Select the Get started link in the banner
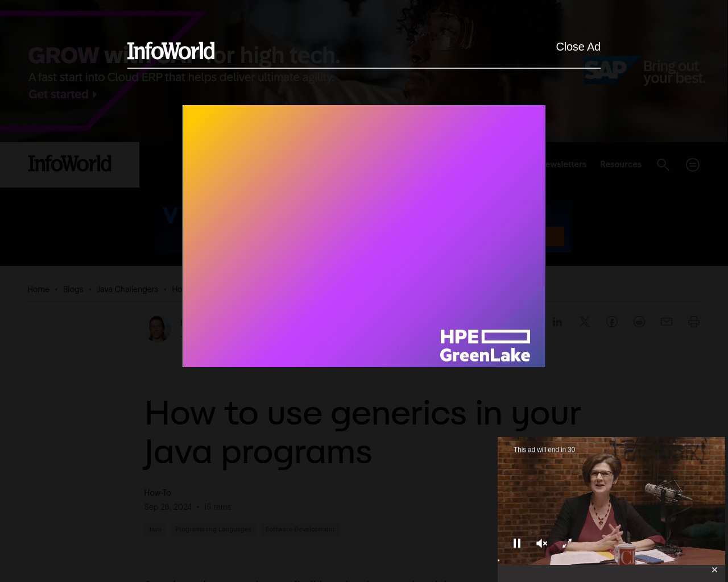 pos(59,94)
